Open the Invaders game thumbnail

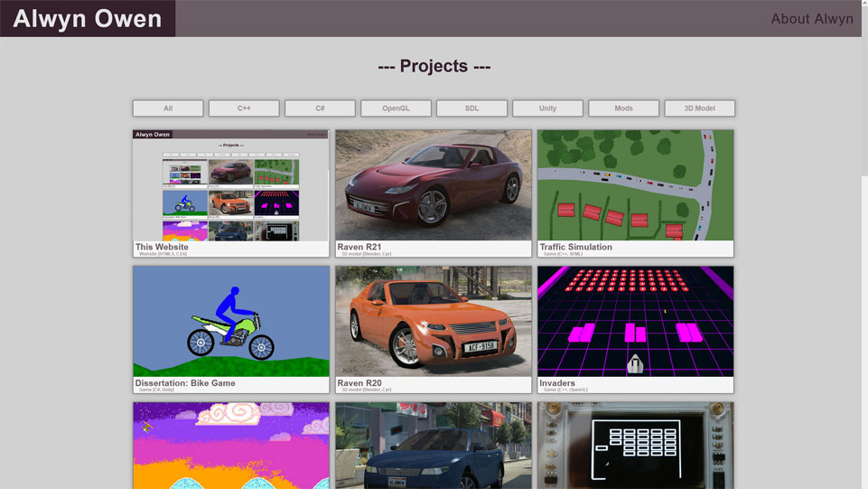[636, 322]
